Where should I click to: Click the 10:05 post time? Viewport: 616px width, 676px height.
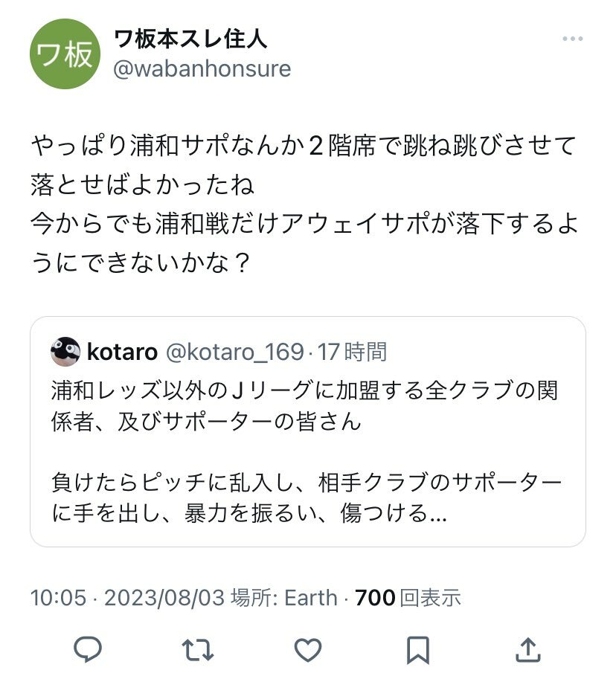[58, 597]
